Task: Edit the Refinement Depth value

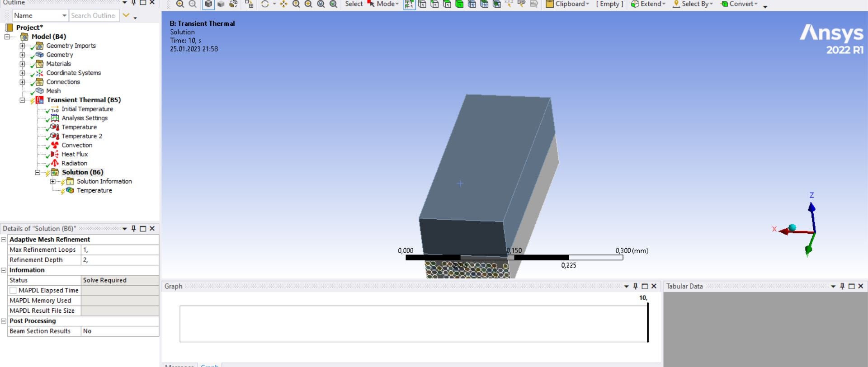Action: (x=120, y=260)
